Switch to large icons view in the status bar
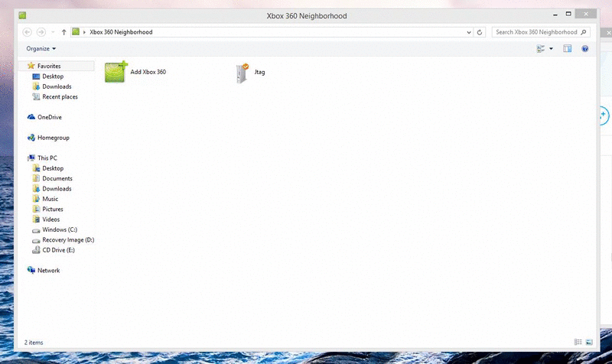Image resolution: width=612 pixels, height=364 pixels. (589, 342)
